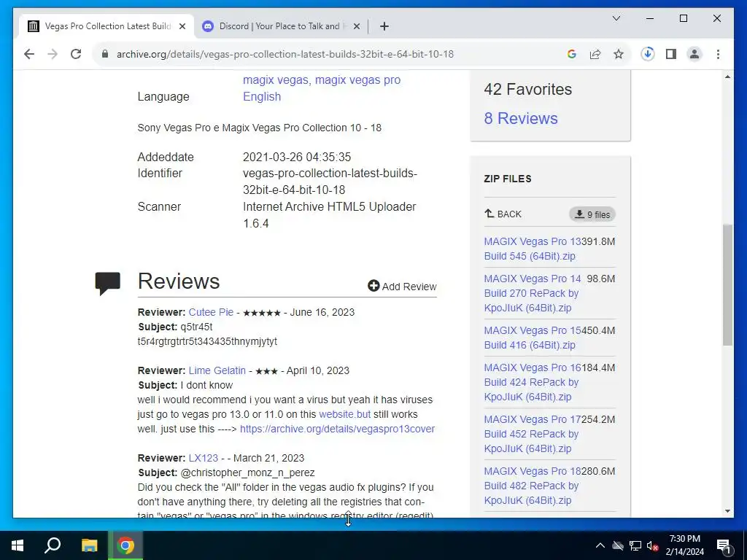Screen dimensions: 747x560
Task: Click the English language link
Action: tap(262, 97)
